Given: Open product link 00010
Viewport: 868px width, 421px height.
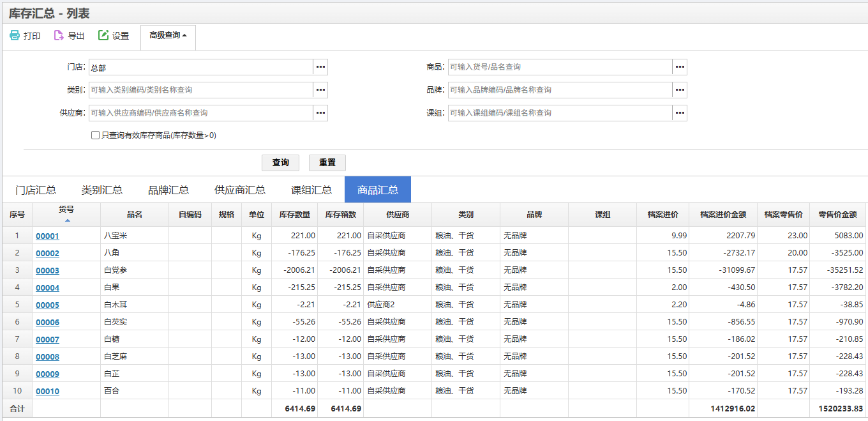Looking at the screenshot, I should point(47,391).
